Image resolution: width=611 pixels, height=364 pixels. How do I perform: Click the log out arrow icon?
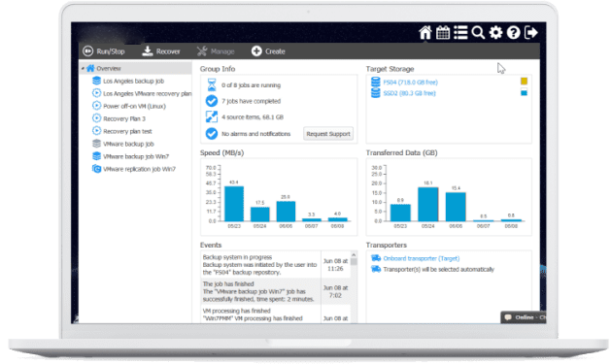531,33
